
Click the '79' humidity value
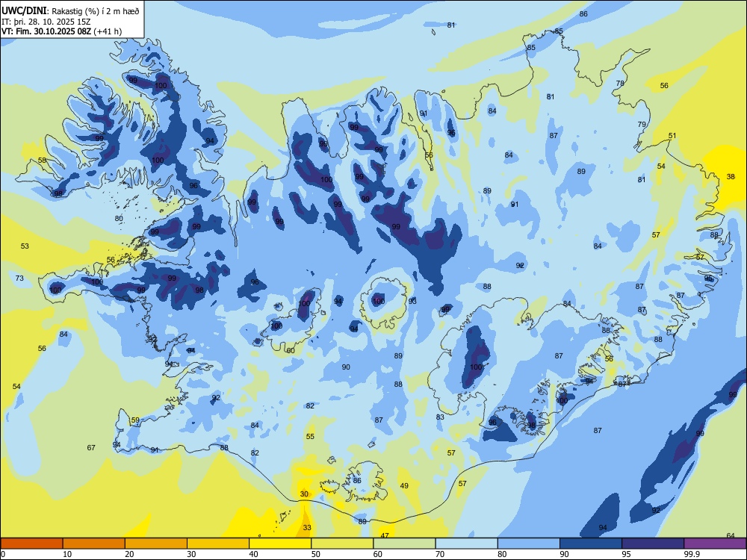tap(642, 124)
